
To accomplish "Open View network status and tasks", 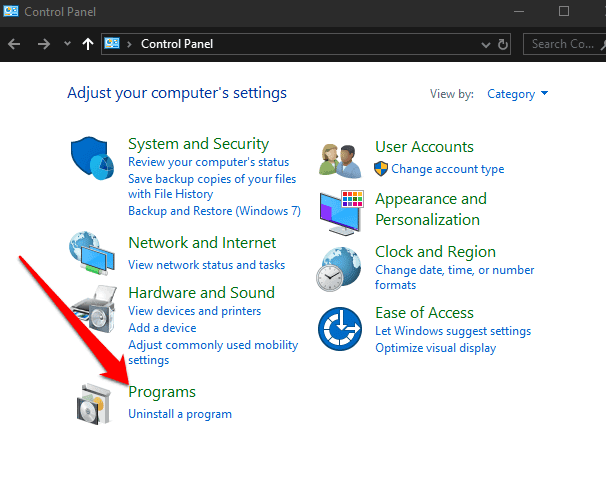I will [206, 265].
